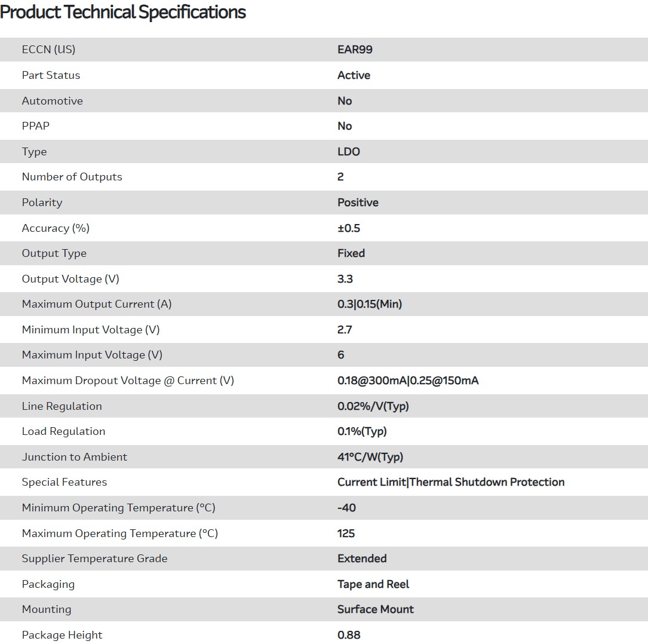The image size is (648, 644).
Task: Click the 0.3|0.15(Min) output current value
Action: (x=370, y=304)
